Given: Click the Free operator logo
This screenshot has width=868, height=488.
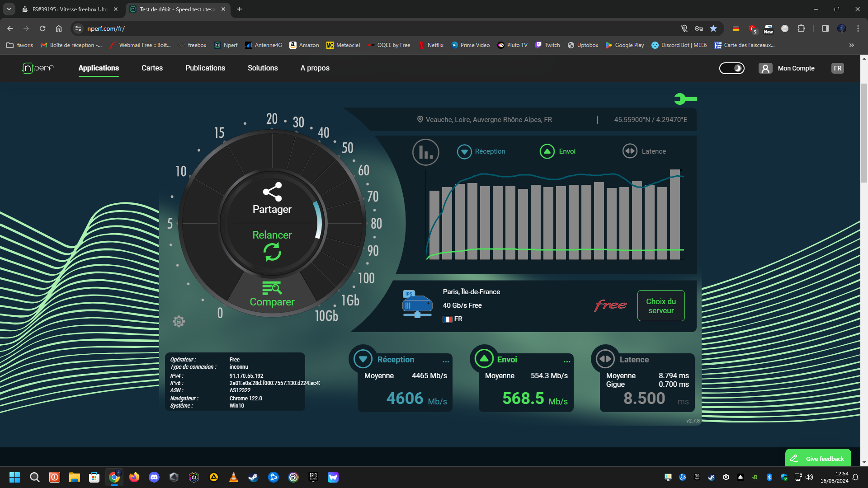Looking at the screenshot, I should point(610,306).
